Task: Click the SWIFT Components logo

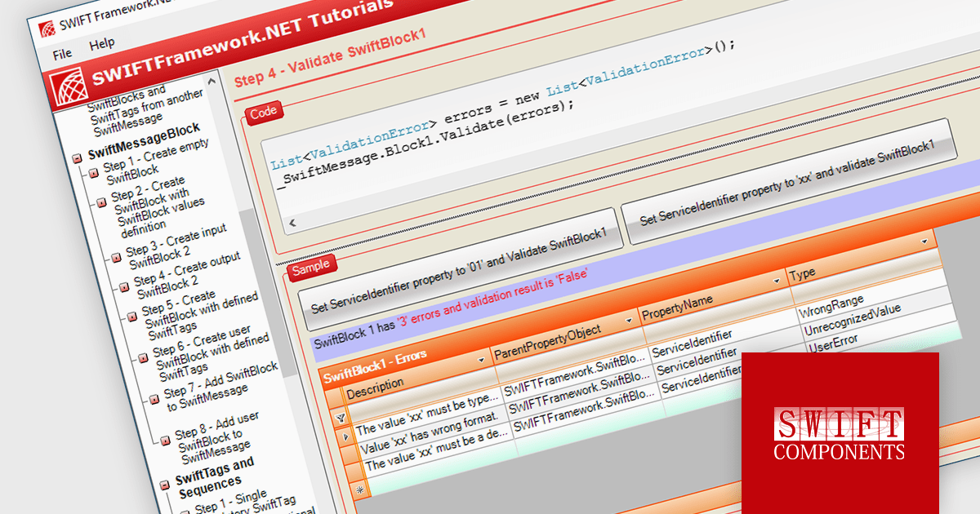Action: [x=840, y=433]
